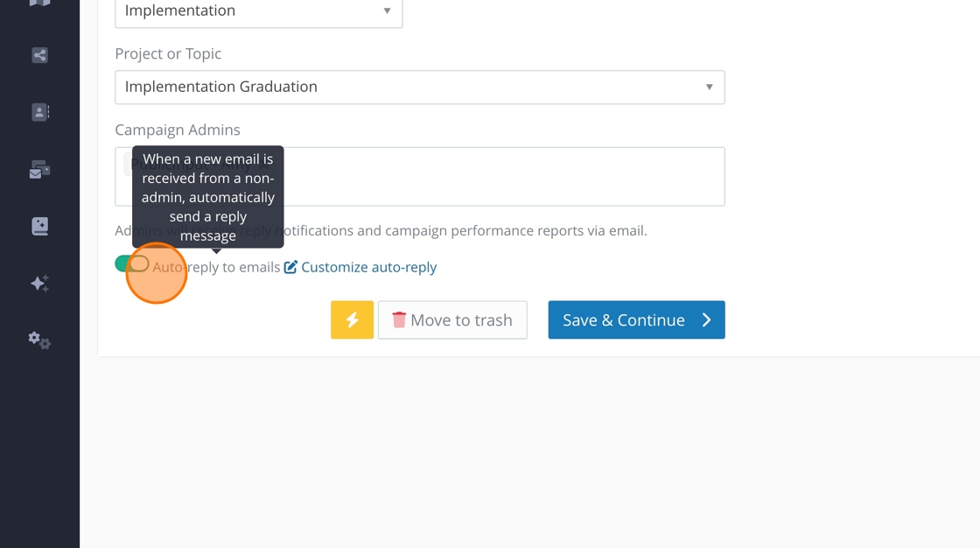Expand the Implementation dropdown

tap(258, 11)
